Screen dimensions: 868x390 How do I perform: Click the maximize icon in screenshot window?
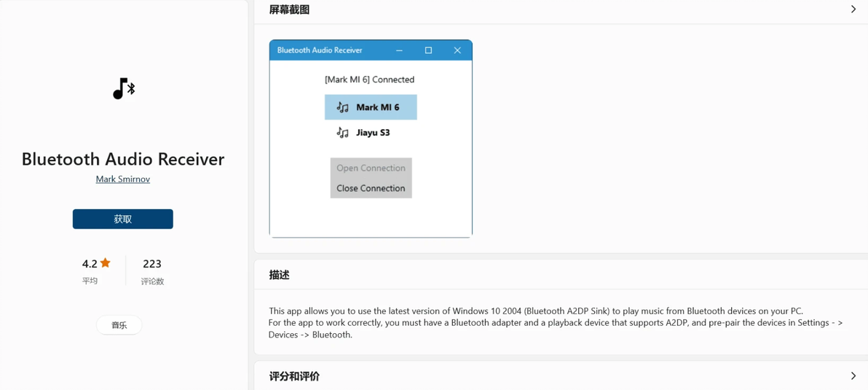pyautogui.click(x=428, y=50)
